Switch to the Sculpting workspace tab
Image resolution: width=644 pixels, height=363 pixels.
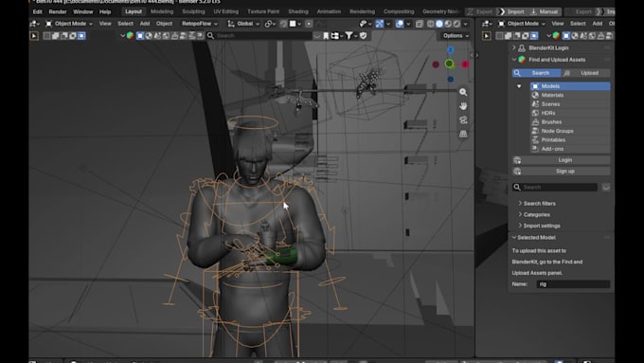click(x=193, y=11)
